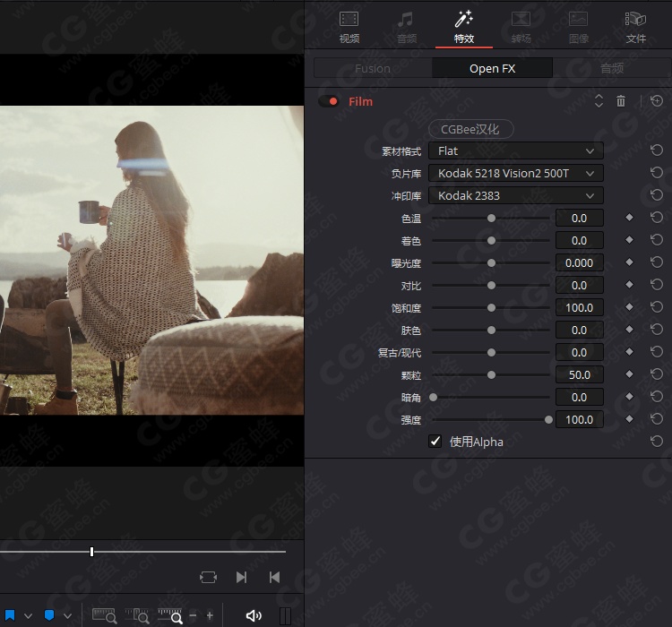Open the 音频 (Audio) inspector tab

[x=406, y=27]
